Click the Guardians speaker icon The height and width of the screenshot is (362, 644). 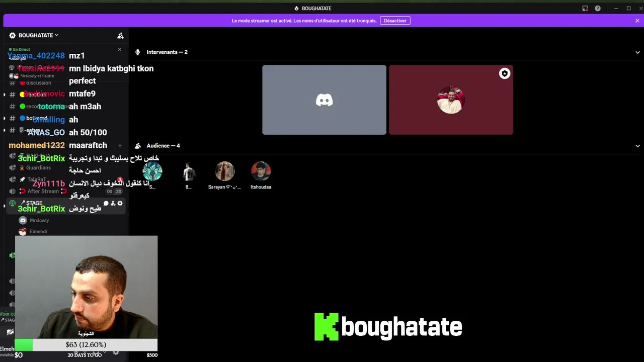tap(12, 167)
